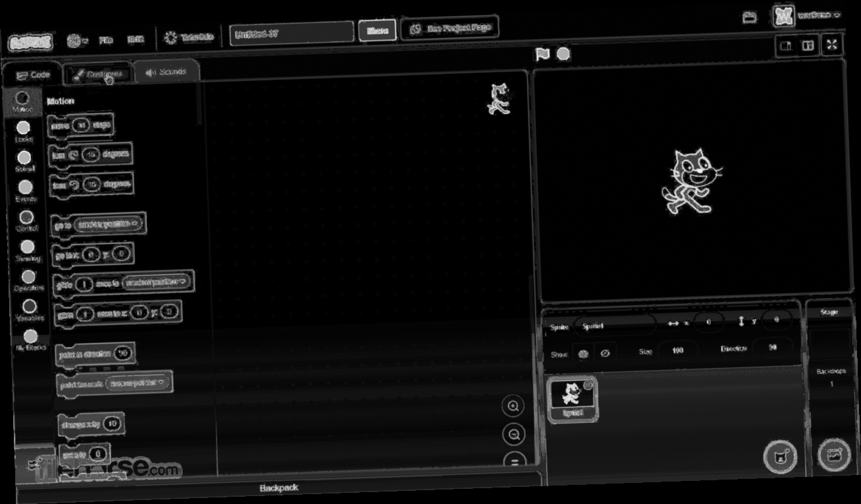Switch to large stage layout
The width and height of the screenshot is (861, 504).
click(x=807, y=46)
